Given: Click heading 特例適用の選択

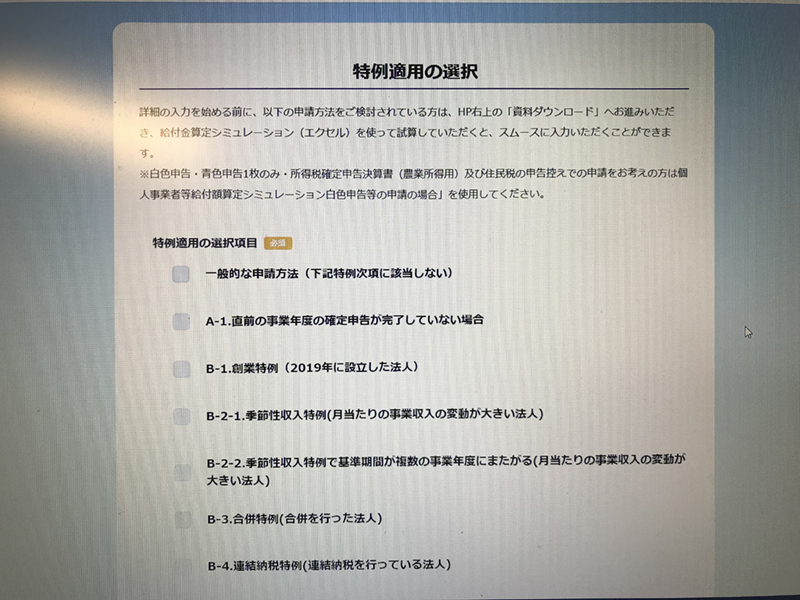Looking at the screenshot, I should click(x=415, y=71).
